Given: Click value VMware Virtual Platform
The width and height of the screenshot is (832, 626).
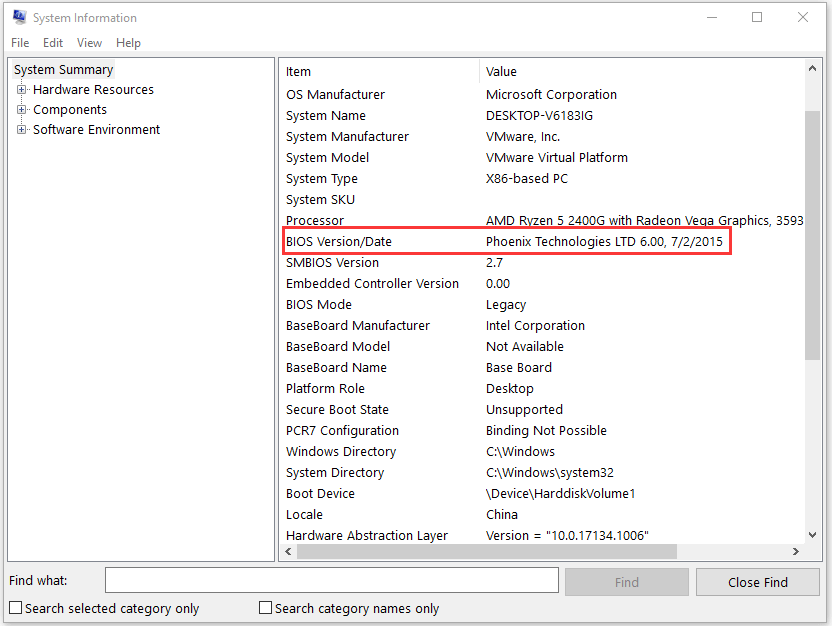Looking at the screenshot, I should click(557, 158).
